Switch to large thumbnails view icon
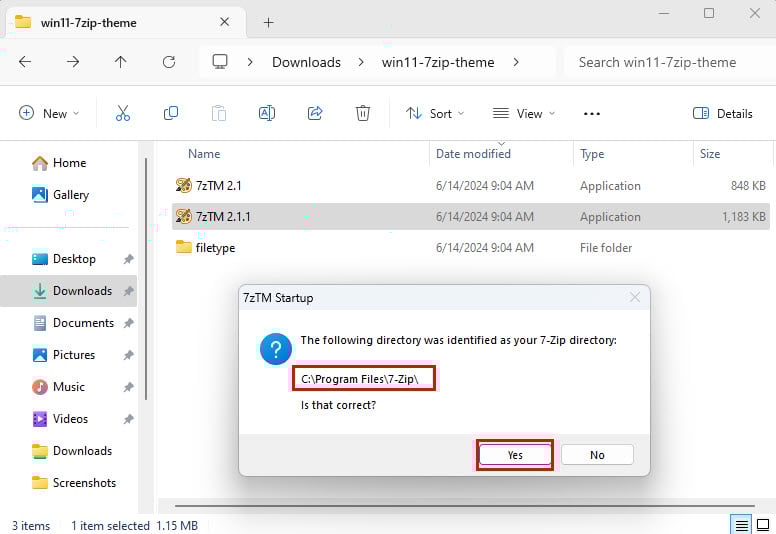The image size is (776, 534). click(x=763, y=525)
